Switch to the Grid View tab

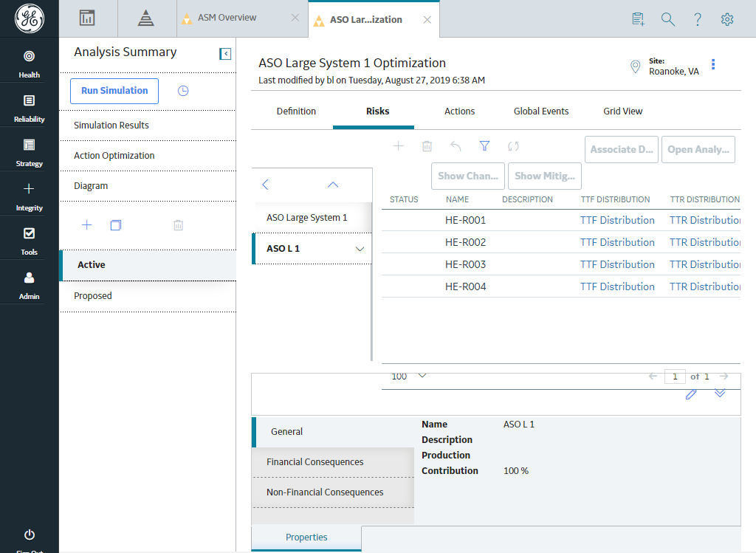click(x=622, y=111)
